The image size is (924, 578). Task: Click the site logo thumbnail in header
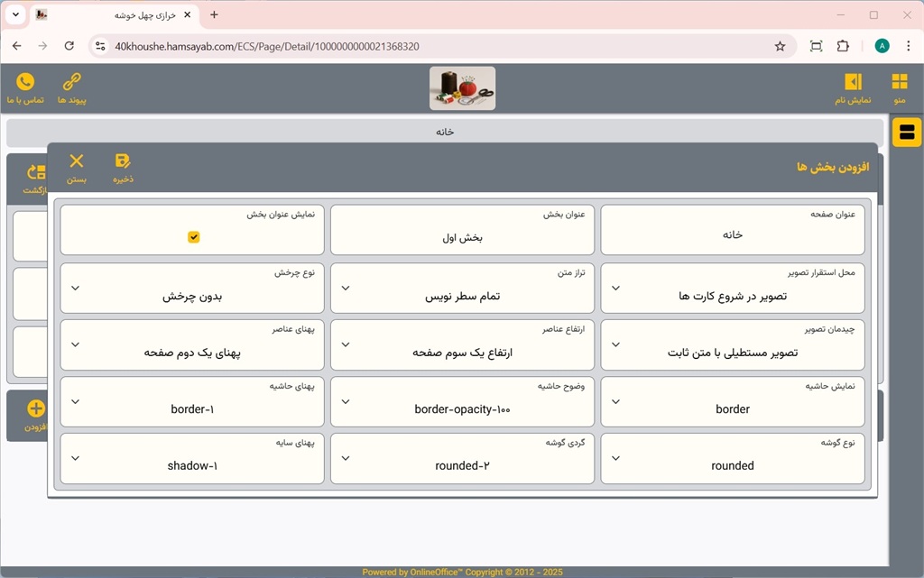tap(462, 88)
